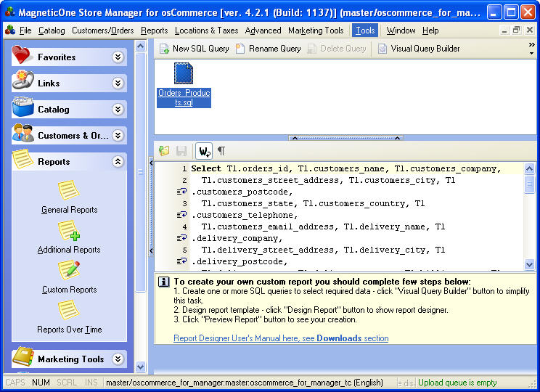The image size is (540, 392).
Task: Click the sidebar vertical scrollbar thumb
Action: [x=141, y=172]
